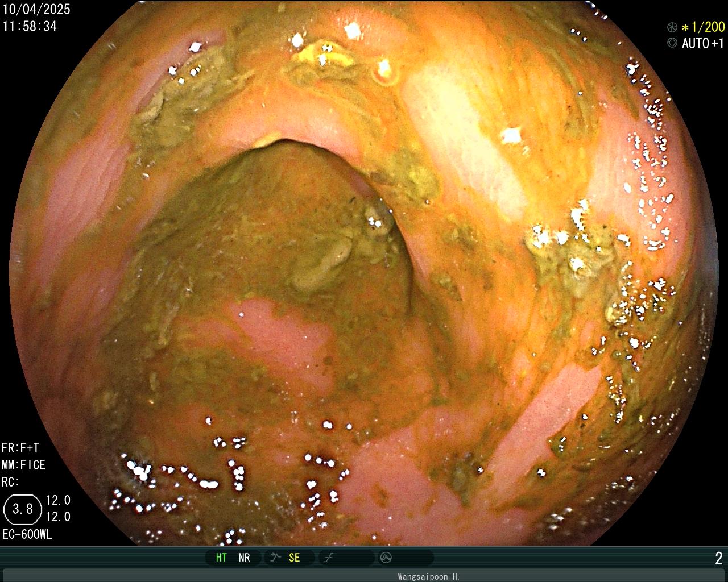Click the tone curve icon in status bar
This screenshot has width=728, height=582.
coord(328,558)
